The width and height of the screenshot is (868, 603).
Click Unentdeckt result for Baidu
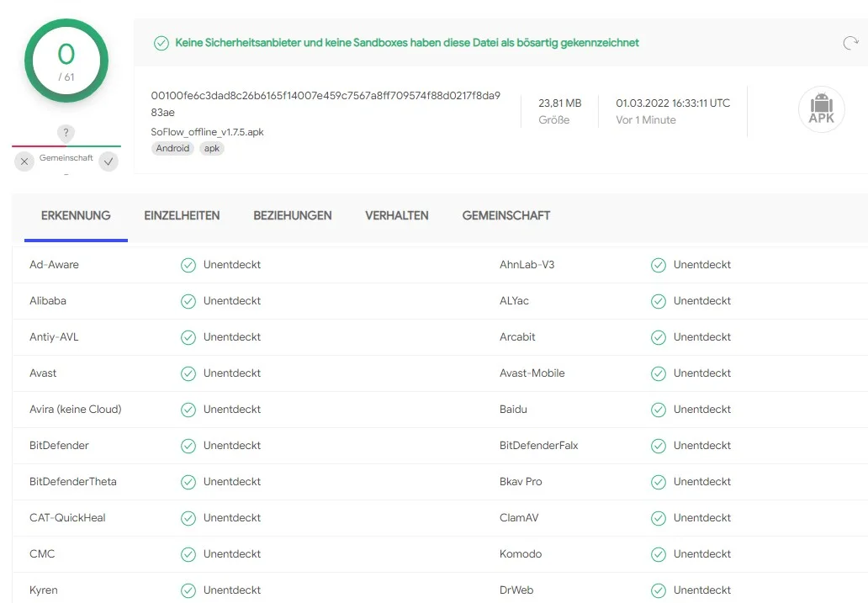coord(702,410)
